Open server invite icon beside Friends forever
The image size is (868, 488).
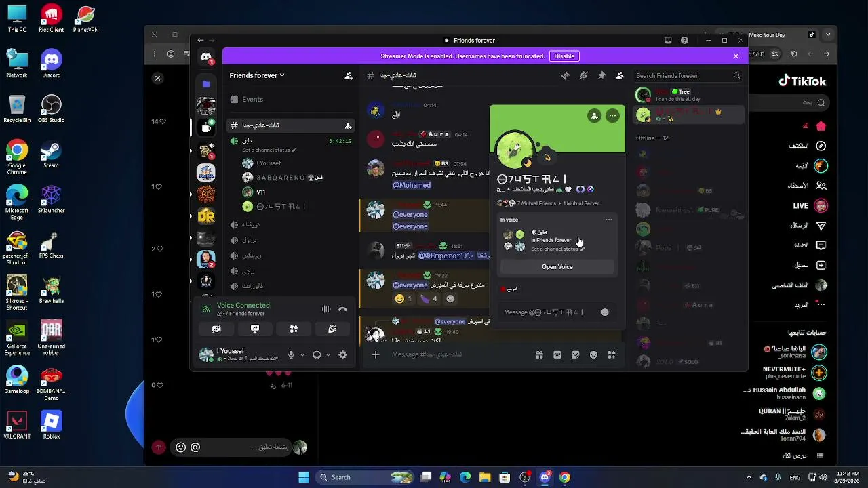(349, 76)
